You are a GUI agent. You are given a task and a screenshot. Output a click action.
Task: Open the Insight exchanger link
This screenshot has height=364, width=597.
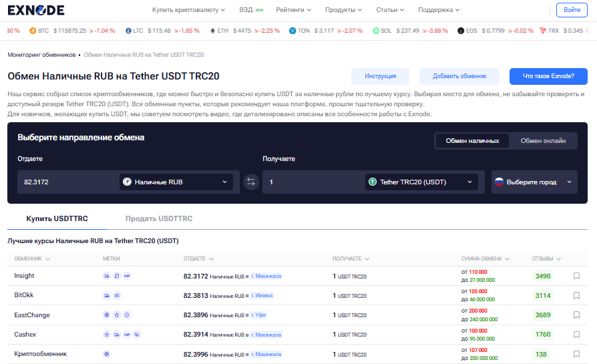click(24, 276)
